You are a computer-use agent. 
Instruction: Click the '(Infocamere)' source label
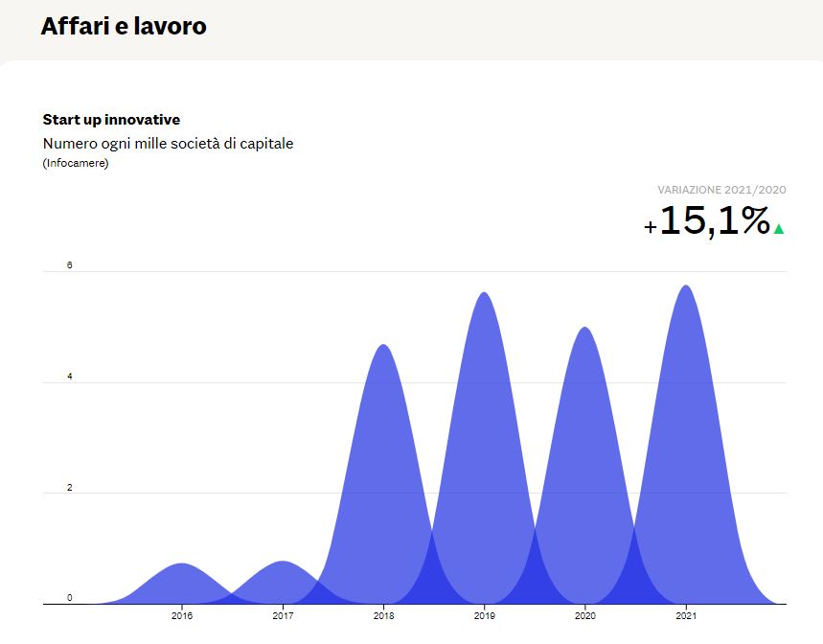(x=76, y=163)
